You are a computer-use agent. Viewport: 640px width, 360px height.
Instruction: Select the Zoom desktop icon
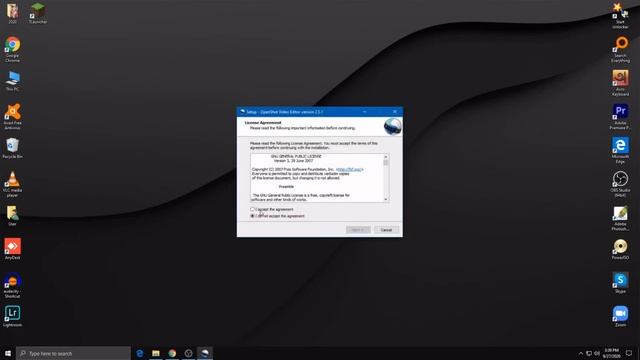pyautogui.click(x=620, y=316)
